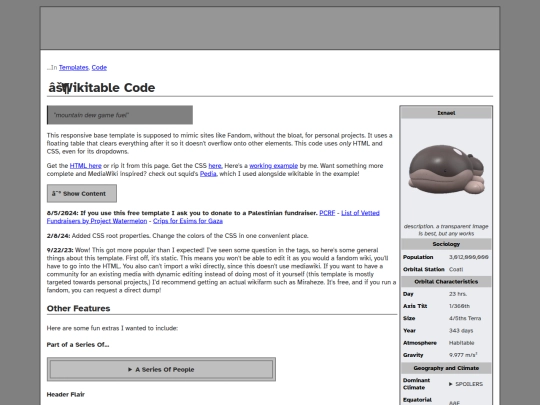Open List of Vetted Fundraisers link
The width and height of the screenshot is (540, 405).
(x=213, y=217)
